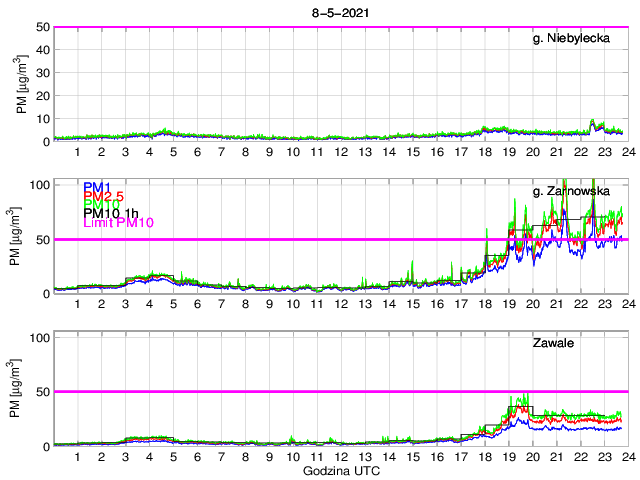Select the blue PM1 legend entry

(98, 187)
